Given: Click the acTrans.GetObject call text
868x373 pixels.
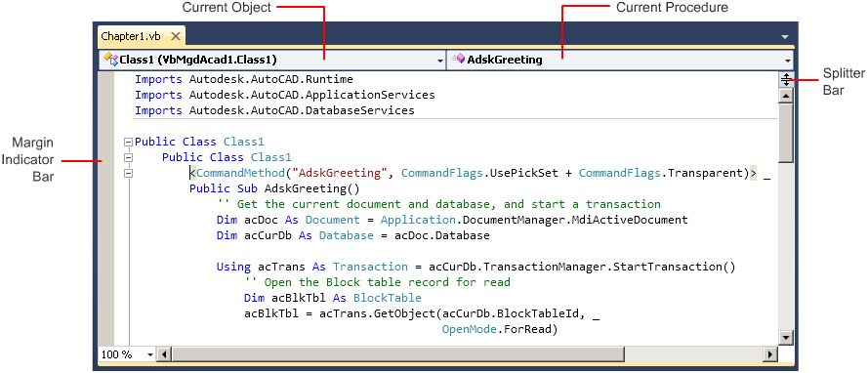Looking at the screenshot, I should (378, 313).
